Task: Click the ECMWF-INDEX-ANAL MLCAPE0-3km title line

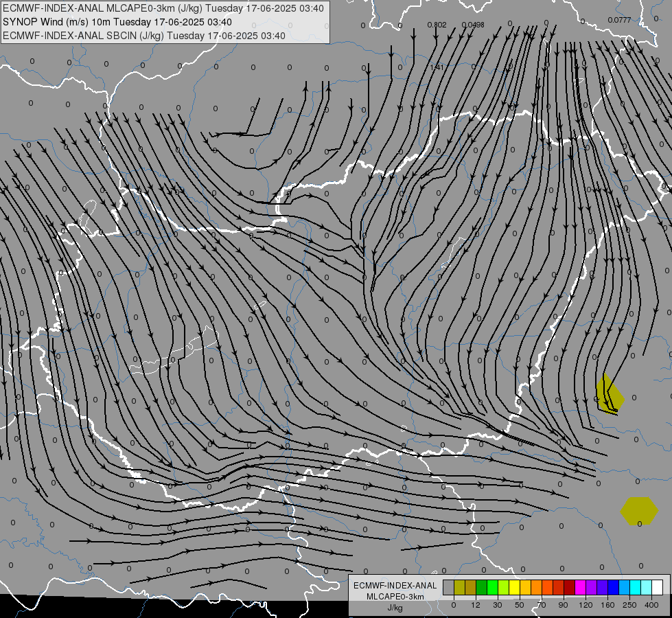Action: tap(163, 8)
